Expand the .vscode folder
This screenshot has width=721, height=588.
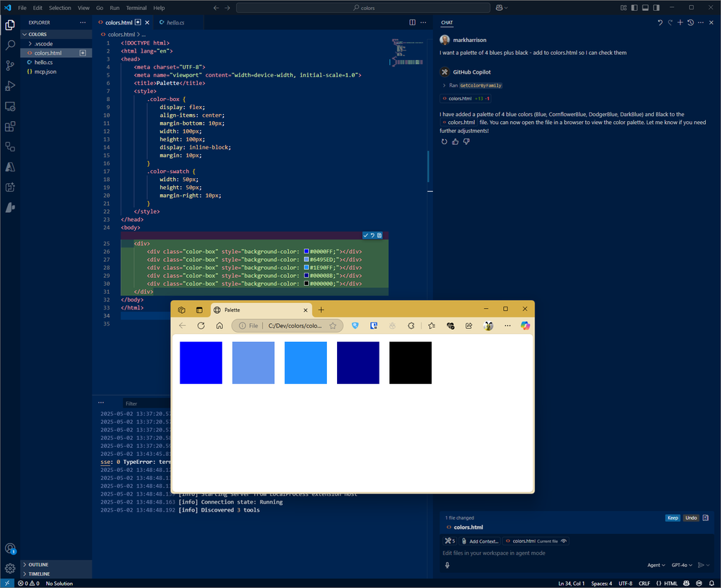point(43,43)
